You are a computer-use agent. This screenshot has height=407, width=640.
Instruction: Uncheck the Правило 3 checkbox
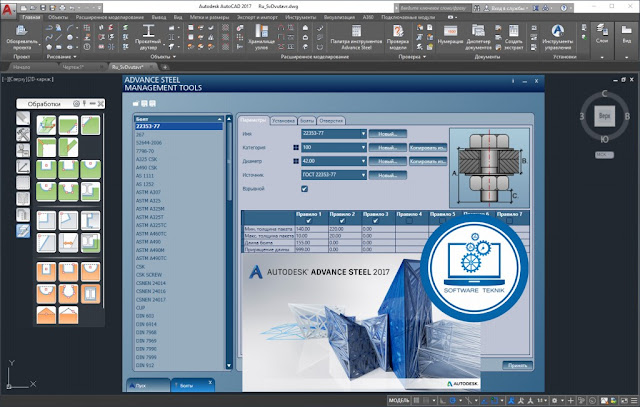click(376, 221)
